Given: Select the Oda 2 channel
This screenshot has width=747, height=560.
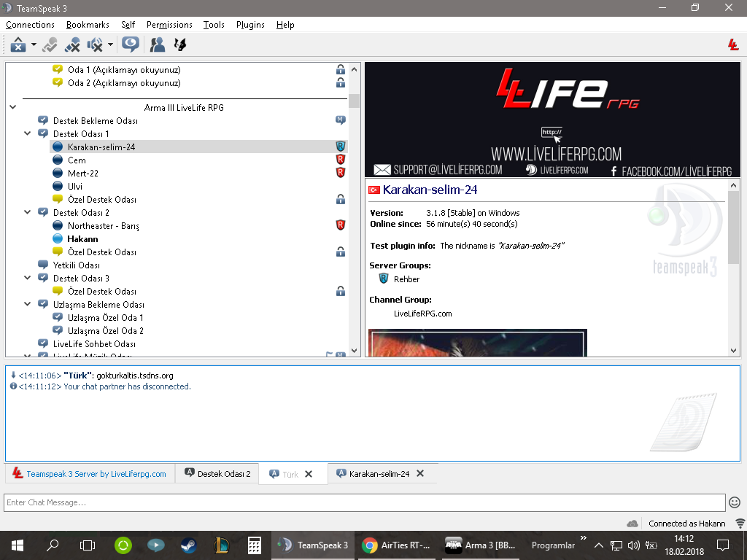Looking at the screenshot, I should tap(124, 83).
